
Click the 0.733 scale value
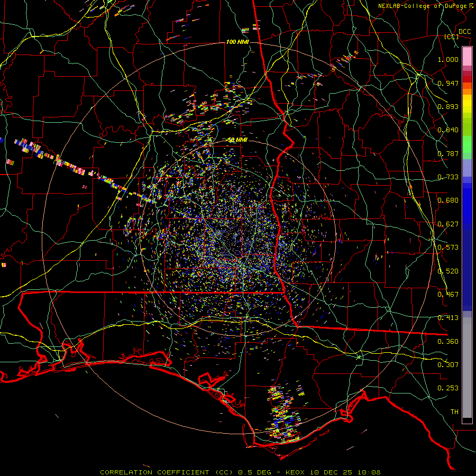click(448, 177)
